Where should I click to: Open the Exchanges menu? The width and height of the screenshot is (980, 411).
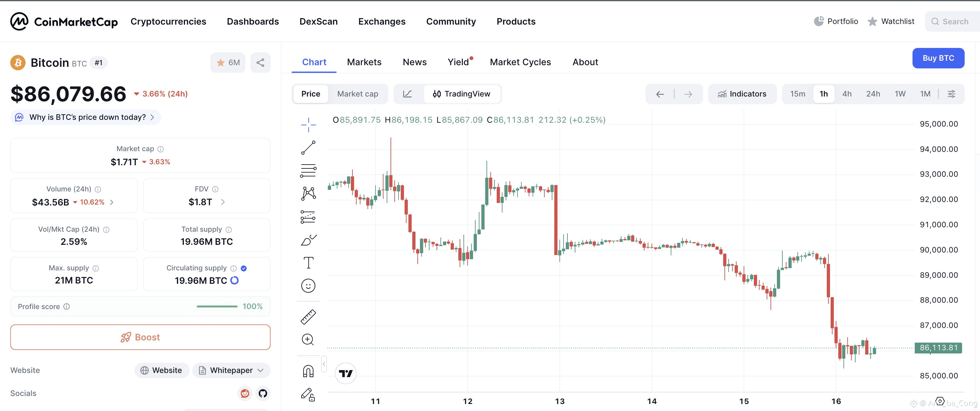[382, 21]
